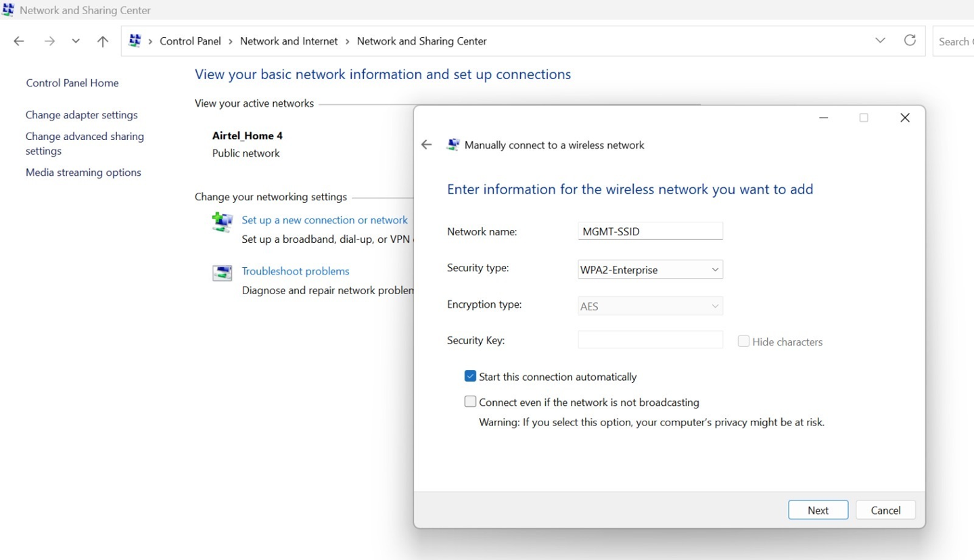Viewport: 974px width, 560px height.
Task: Click the Explorer back navigation arrow
Action: coord(19,41)
